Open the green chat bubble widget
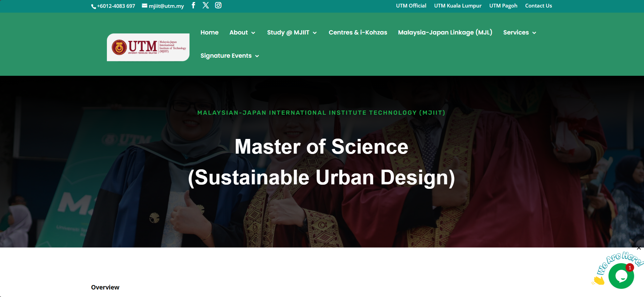644x297 pixels. point(621,276)
